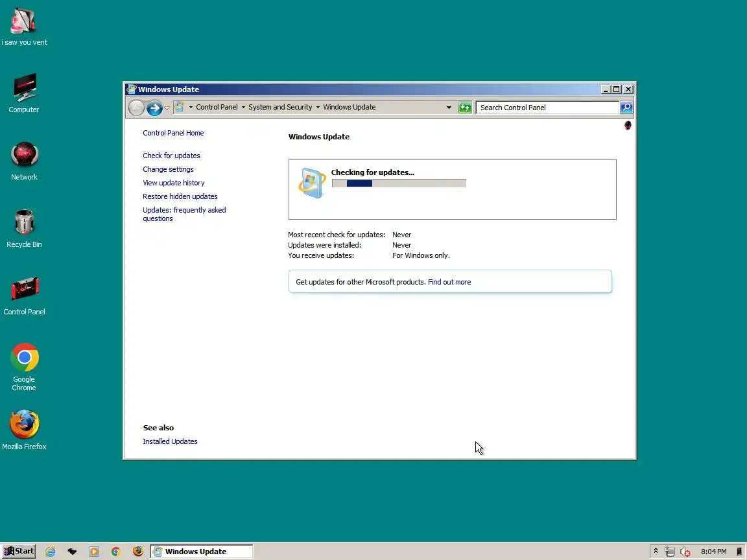
Task: Click the Restore hidden updates link
Action: coord(180,196)
